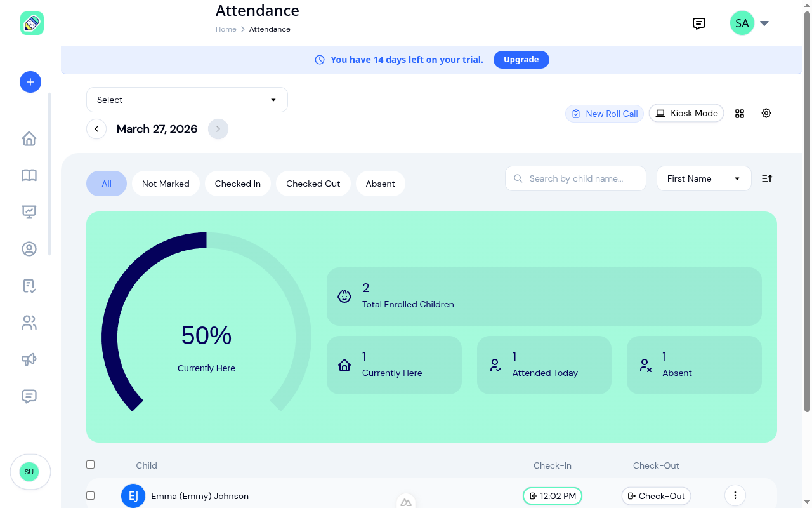The height and width of the screenshot is (508, 812).
Task: Go to next day arrow
Action: [x=218, y=129]
